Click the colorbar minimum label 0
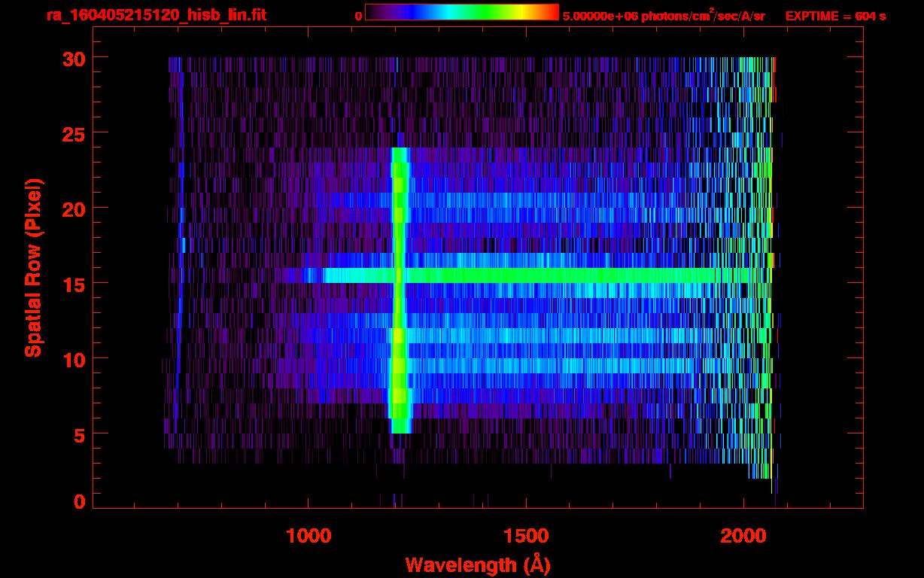The image size is (924, 578). (358, 15)
